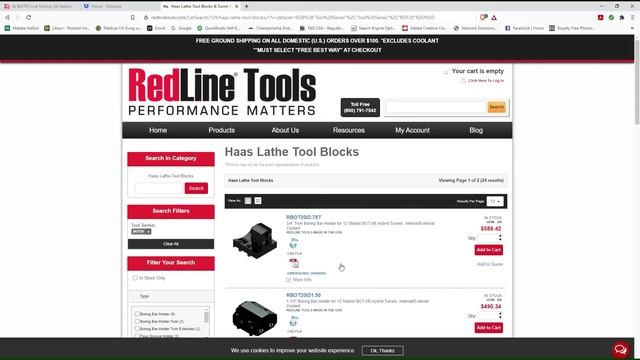Open the About Us menu
The height and width of the screenshot is (360, 640).
click(x=285, y=130)
